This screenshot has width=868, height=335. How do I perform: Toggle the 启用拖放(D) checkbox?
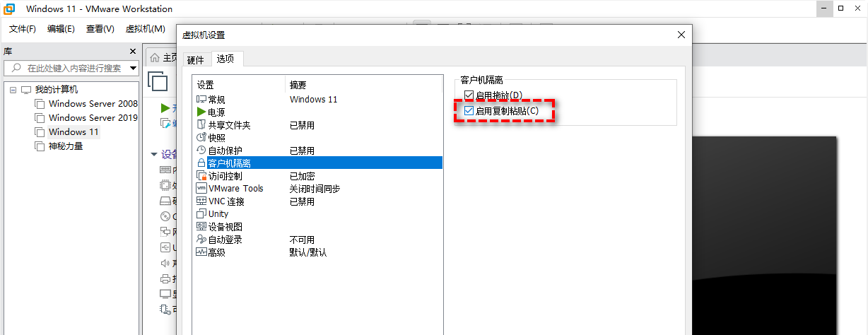pyautogui.click(x=469, y=95)
